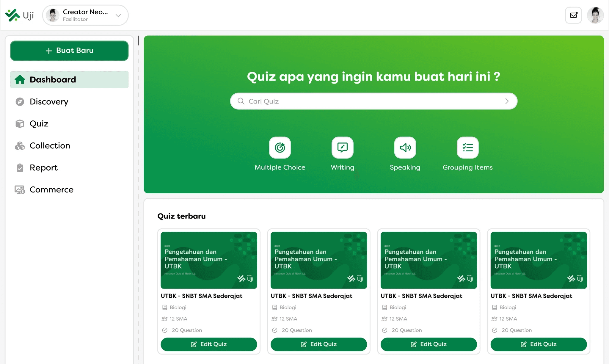Navigate to Commerce
The image size is (609, 364).
click(51, 190)
